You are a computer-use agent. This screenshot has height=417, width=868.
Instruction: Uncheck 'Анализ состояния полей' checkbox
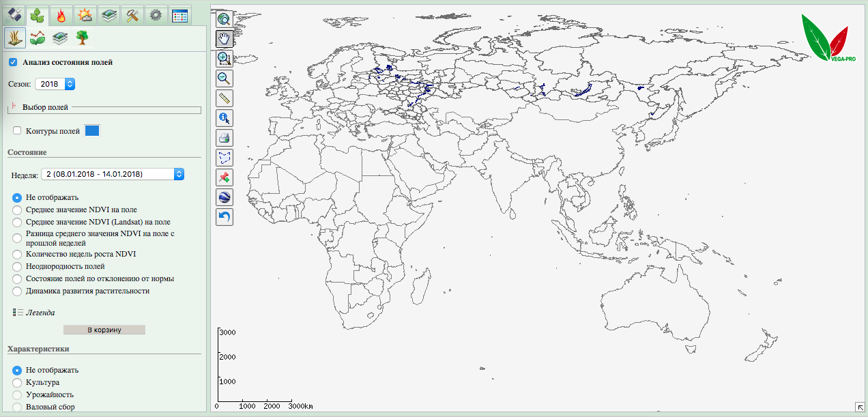pos(13,62)
